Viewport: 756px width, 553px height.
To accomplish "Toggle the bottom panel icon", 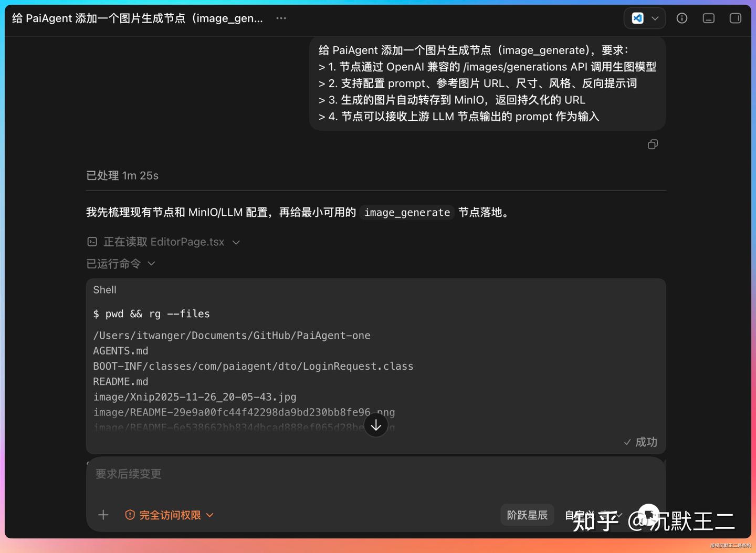I will [709, 18].
